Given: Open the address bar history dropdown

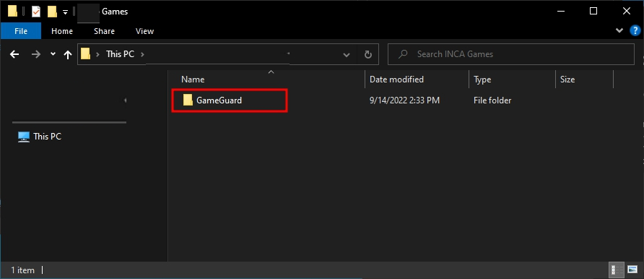Looking at the screenshot, I should click(x=347, y=54).
